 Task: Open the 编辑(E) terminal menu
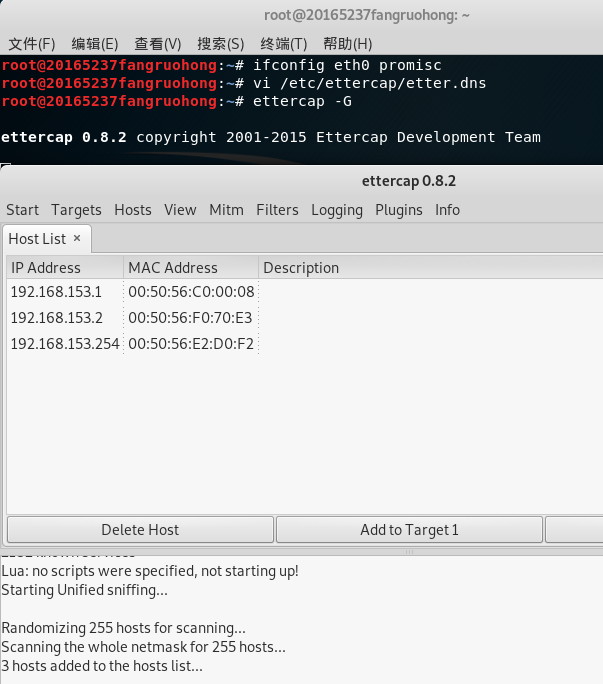(x=95, y=44)
